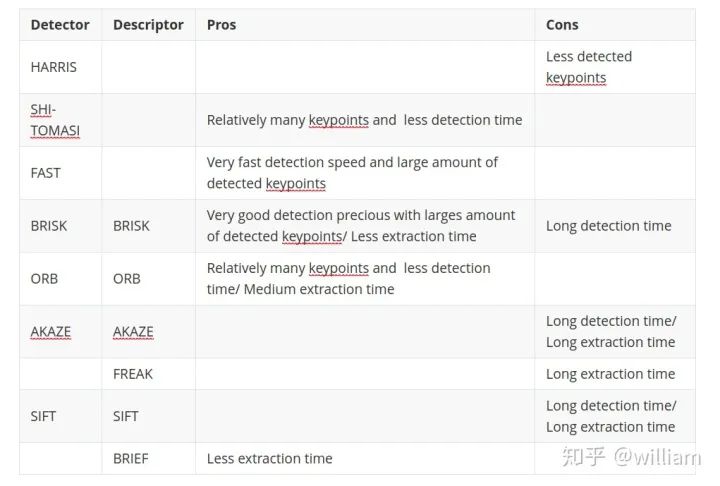Select ORB in the Descriptor column
Viewport: 720px width, 486px height.
tap(127, 279)
